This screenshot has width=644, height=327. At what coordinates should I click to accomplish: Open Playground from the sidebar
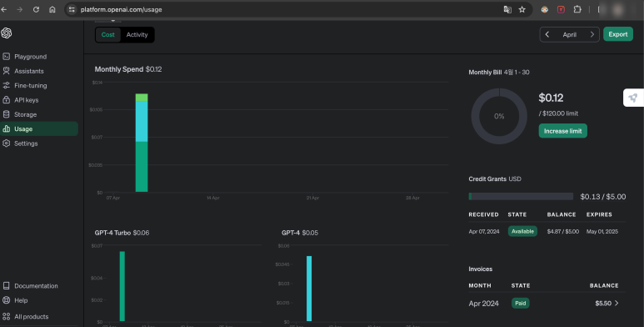coord(30,57)
